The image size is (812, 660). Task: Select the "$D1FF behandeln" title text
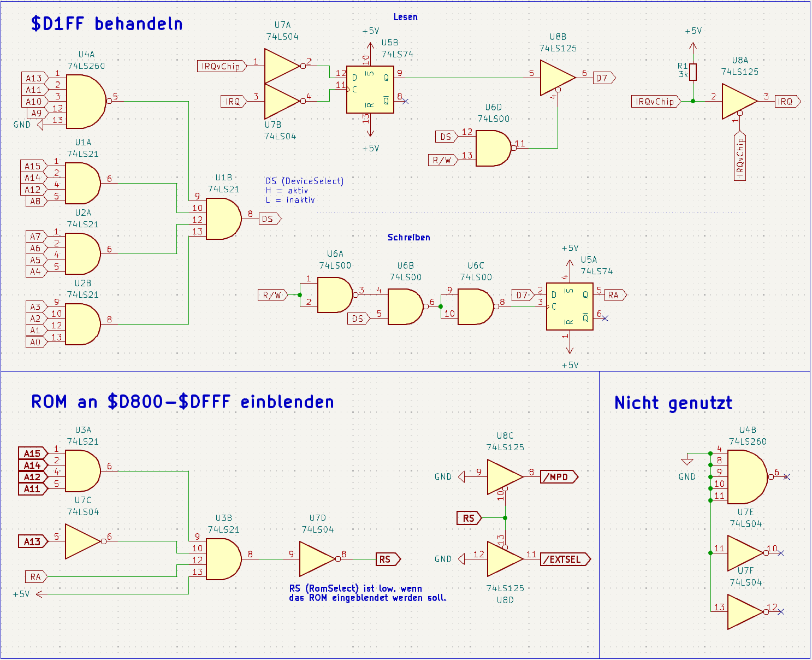pos(106,24)
